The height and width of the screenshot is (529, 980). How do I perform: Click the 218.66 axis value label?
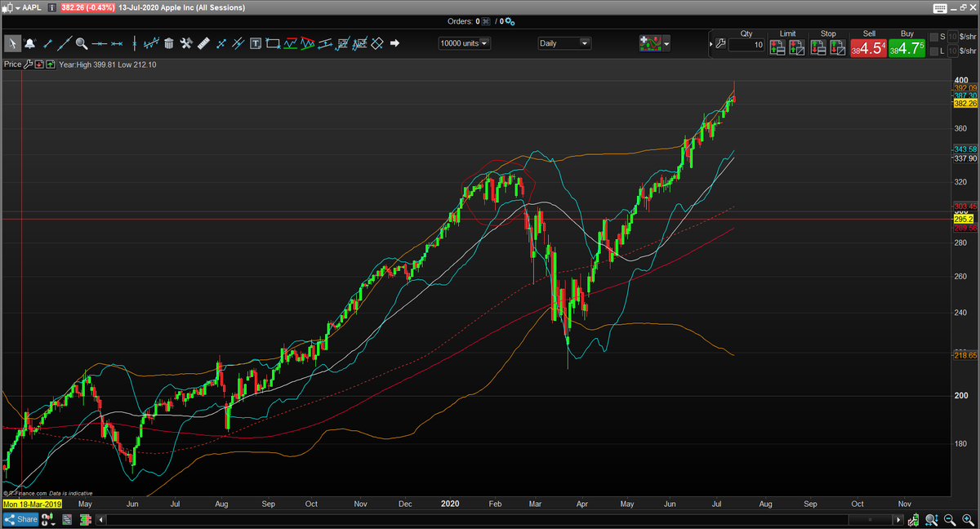click(965, 356)
